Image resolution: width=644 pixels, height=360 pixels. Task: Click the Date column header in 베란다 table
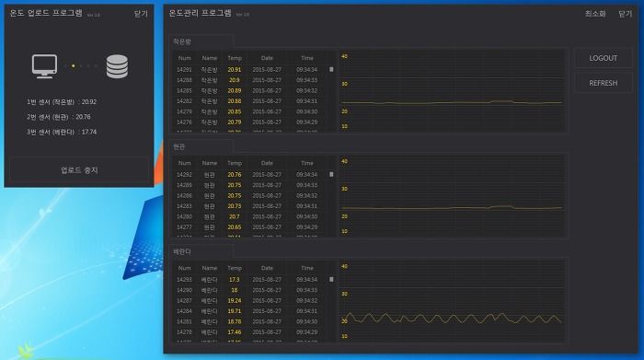point(267,268)
